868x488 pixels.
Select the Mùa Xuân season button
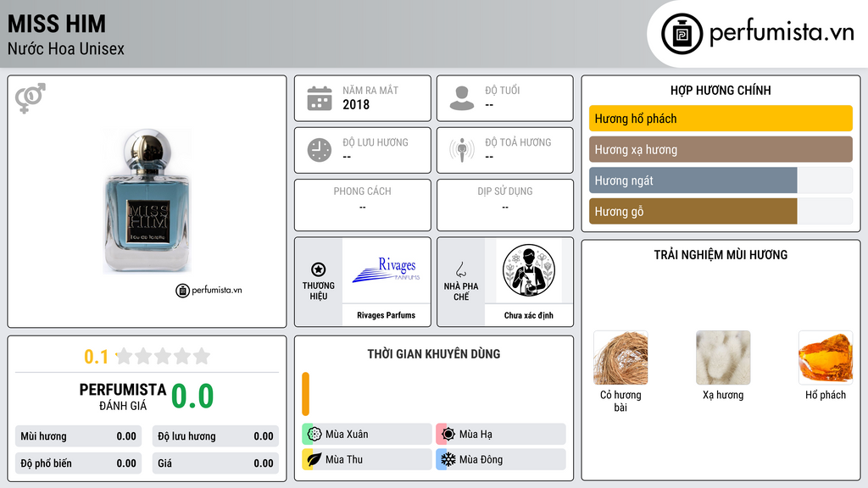pos(367,435)
